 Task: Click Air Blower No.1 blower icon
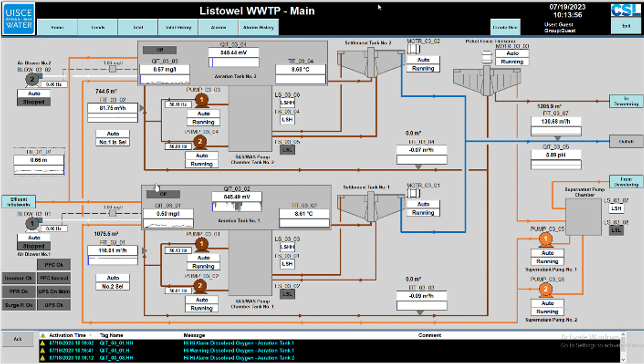click(32, 223)
